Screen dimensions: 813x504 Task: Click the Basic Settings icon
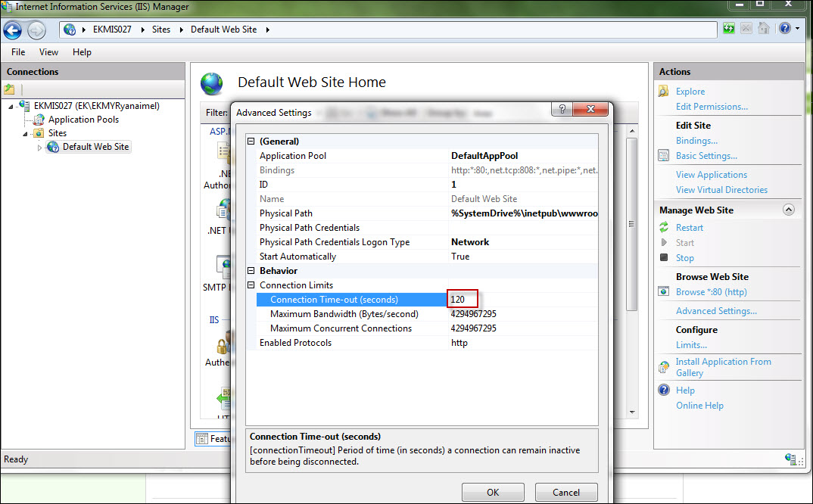tap(664, 156)
